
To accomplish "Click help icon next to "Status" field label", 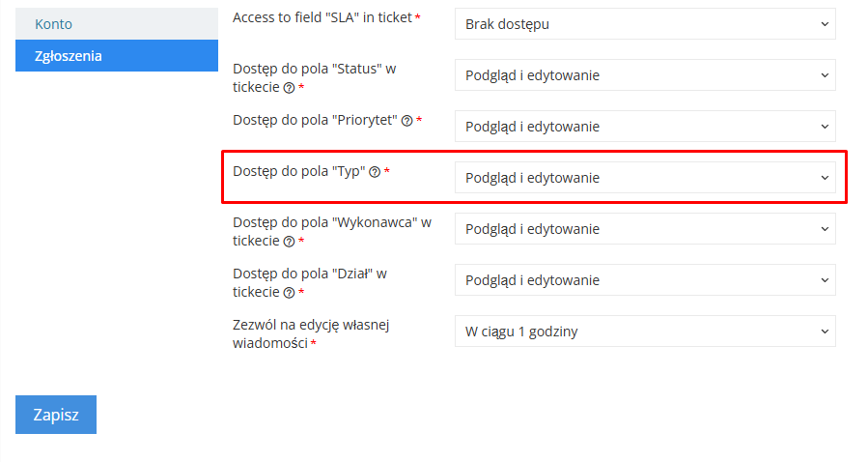I will tap(289, 88).
